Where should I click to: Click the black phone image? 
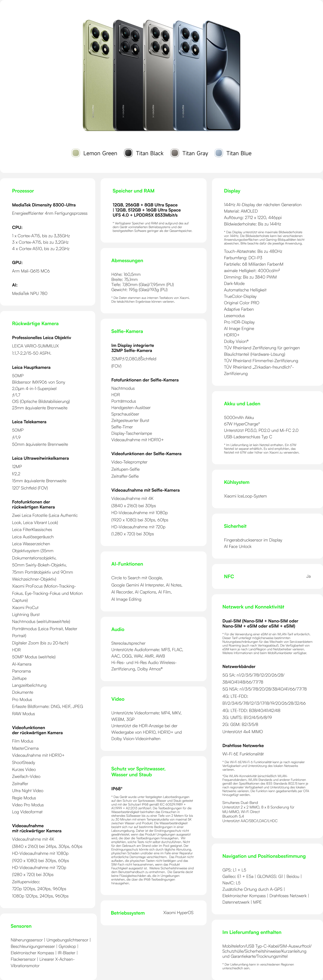pyautogui.click(x=128, y=75)
